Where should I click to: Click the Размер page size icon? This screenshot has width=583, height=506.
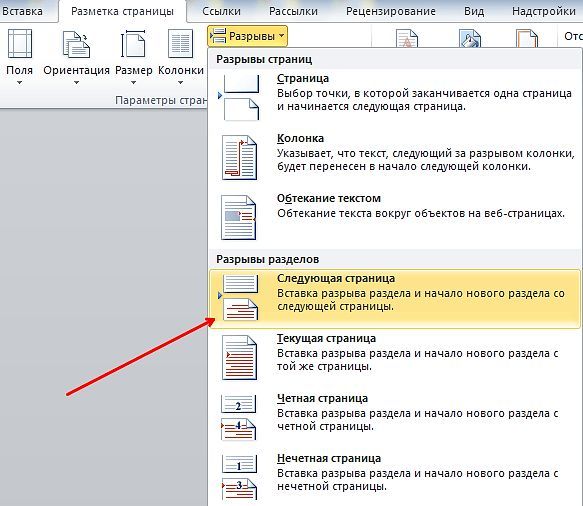coord(133,44)
